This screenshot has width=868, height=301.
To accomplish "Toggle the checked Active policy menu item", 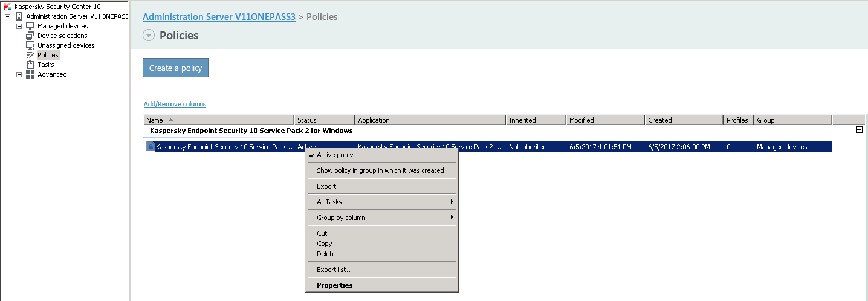I will (x=335, y=155).
